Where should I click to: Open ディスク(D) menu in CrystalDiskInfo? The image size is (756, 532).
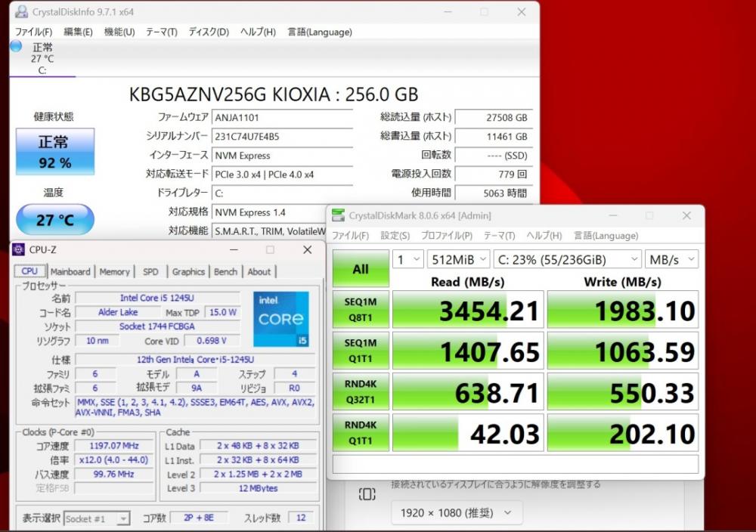click(209, 32)
